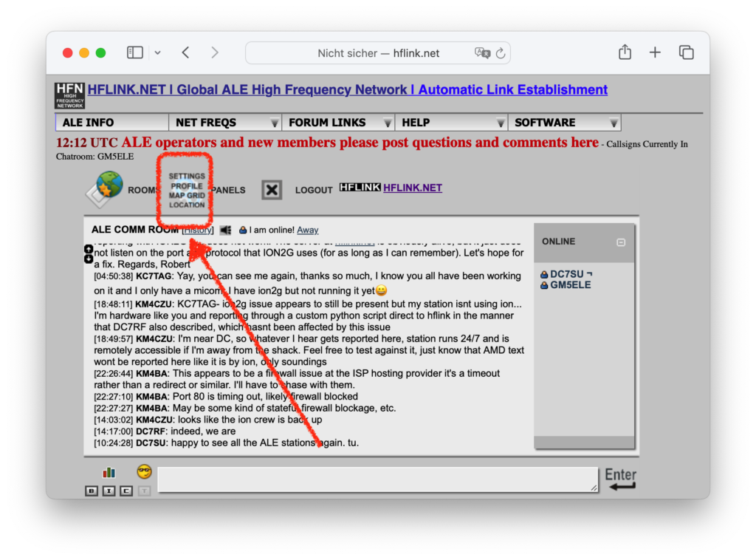Viewport: 756px width, 560px height.
Task: Select DC7SU in the online list
Action: 567,274
